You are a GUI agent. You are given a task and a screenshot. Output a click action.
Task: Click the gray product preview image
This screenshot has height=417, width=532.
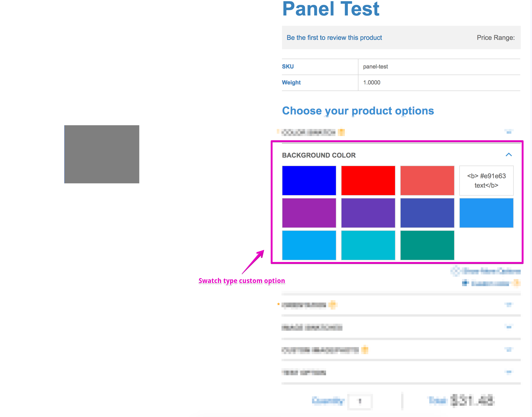pos(102,154)
